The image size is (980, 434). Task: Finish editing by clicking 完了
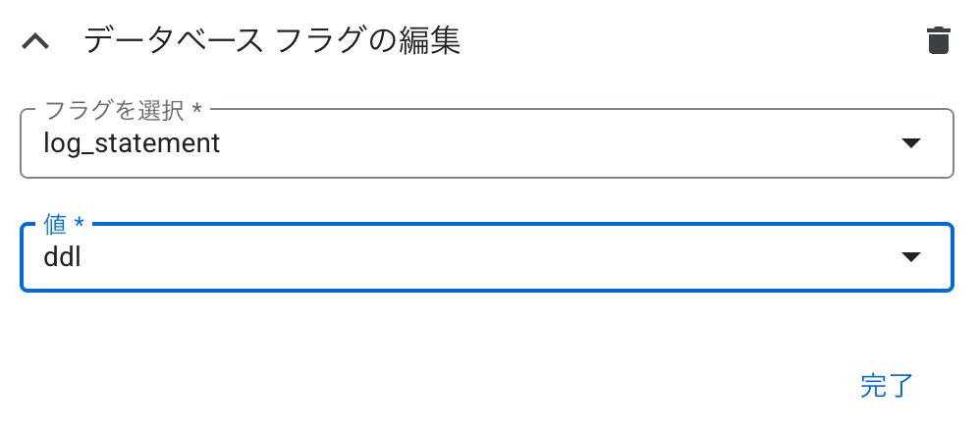click(x=887, y=386)
